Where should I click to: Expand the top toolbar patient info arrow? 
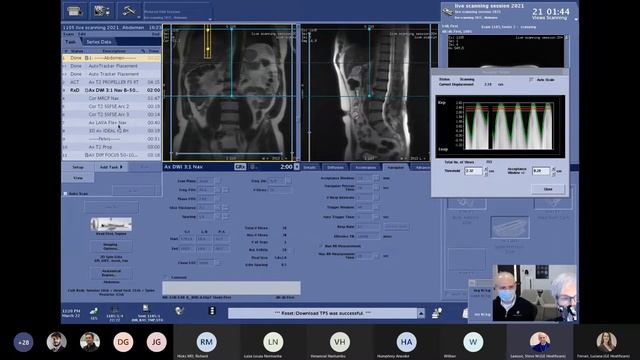pos(210,19)
